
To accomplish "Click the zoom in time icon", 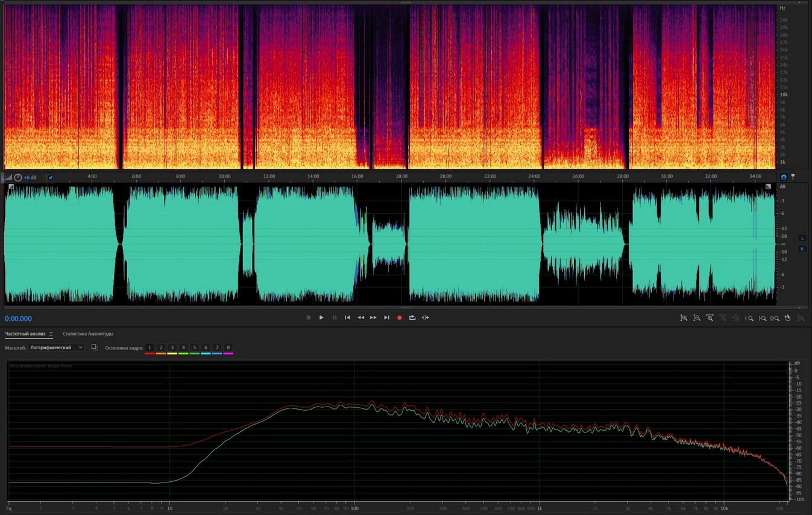I will [x=710, y=318].
